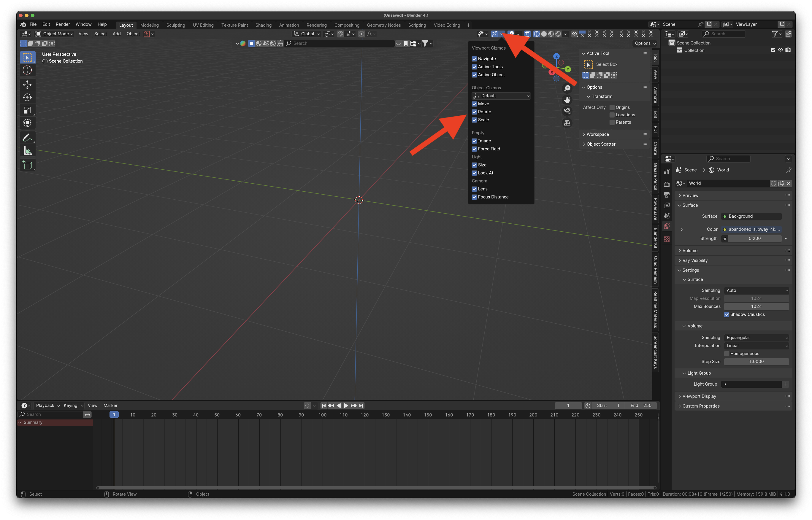Open the Default object gizmos orientation dropdown
Viewport: 812px width, 520px height.
[501, 96]
